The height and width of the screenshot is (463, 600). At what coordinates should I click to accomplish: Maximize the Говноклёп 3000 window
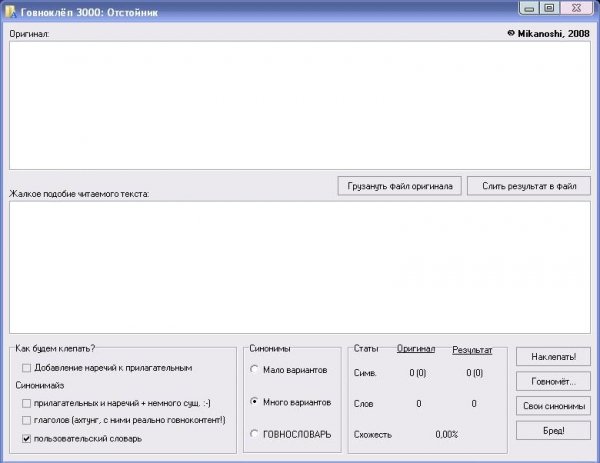[549, 8]
